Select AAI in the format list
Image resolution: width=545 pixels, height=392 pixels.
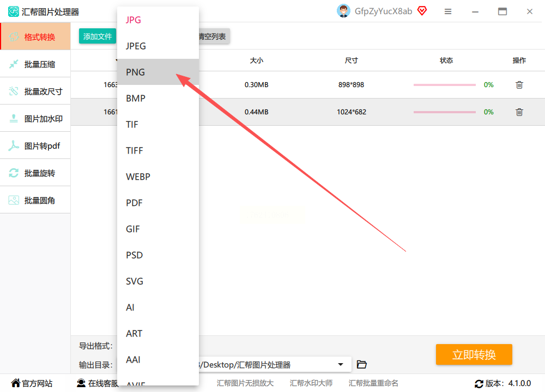click(x=158, y=359)
